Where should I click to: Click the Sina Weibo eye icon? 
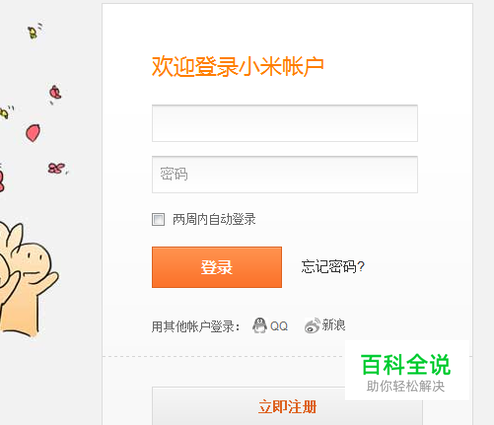(x=312, y=326)
